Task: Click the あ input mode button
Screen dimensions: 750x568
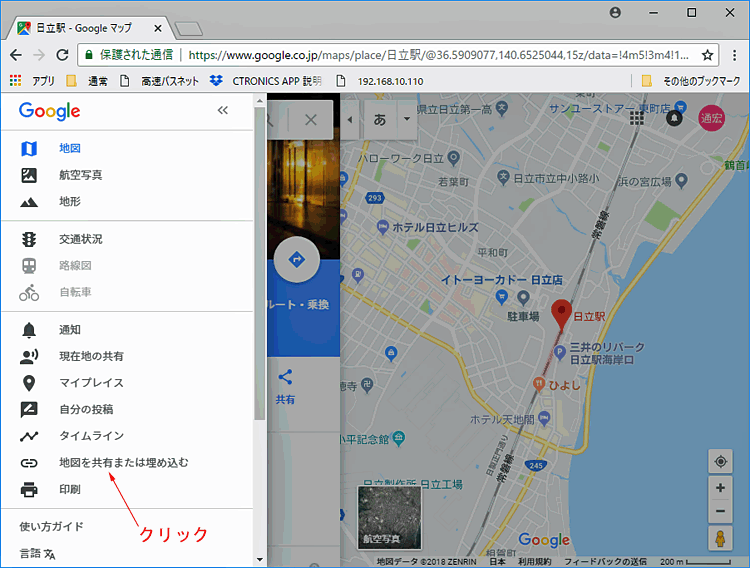Action: tap(380, 120)
